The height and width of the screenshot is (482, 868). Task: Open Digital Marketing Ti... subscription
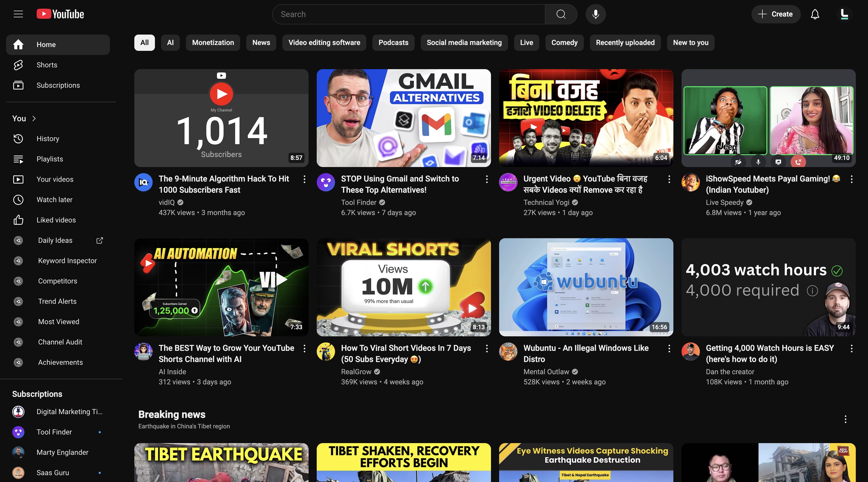[58, 412]
